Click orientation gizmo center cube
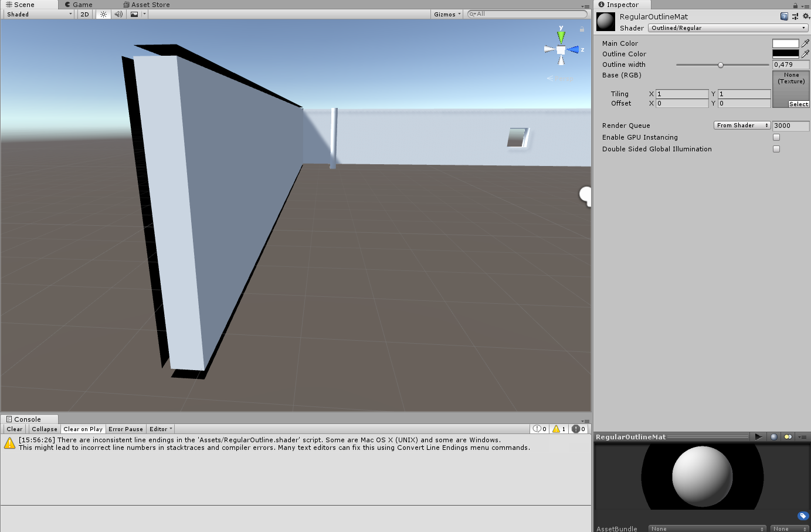Image resolution: width=811 pixels, height=532 pixels. pyautogui.click(x=561, y=50)
